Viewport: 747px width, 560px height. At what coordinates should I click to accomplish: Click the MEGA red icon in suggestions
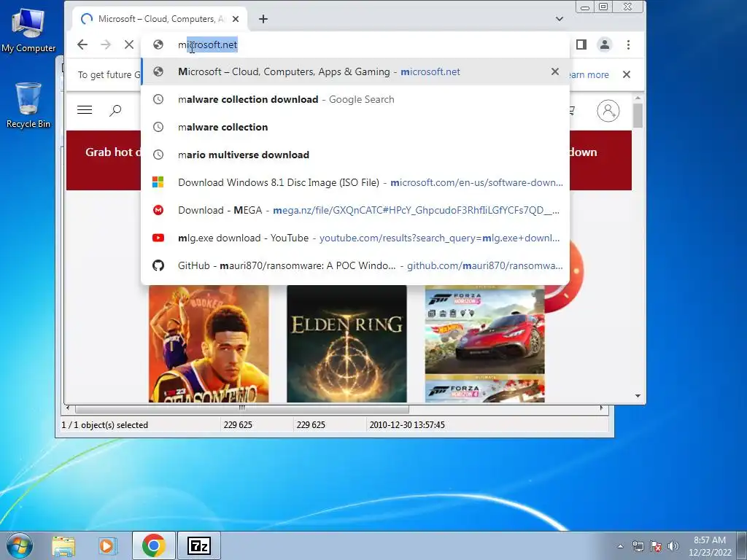(x=158, y=210)
